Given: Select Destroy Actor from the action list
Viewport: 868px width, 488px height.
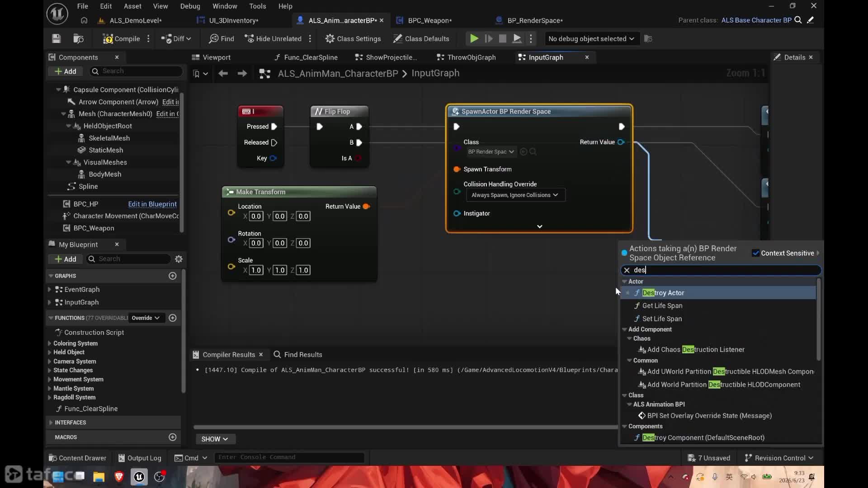Looking at the screenshot, I should 719,293.
